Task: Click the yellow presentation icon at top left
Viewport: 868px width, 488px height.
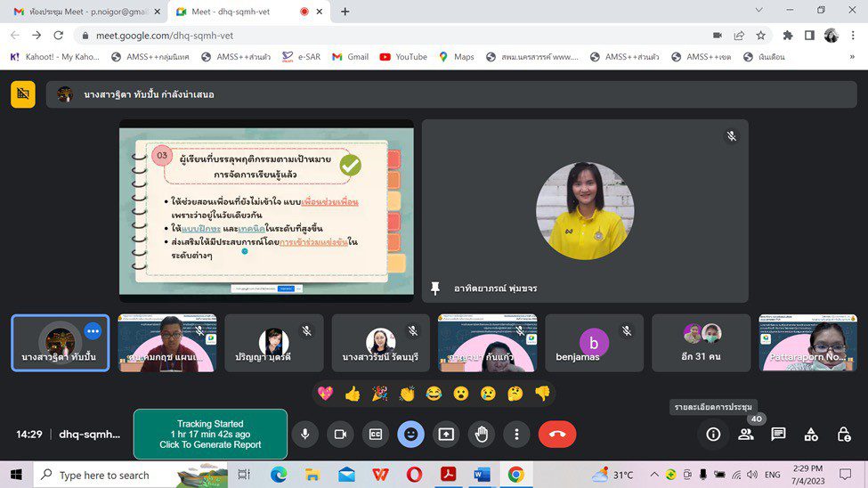Action: (x=22, y=94)
